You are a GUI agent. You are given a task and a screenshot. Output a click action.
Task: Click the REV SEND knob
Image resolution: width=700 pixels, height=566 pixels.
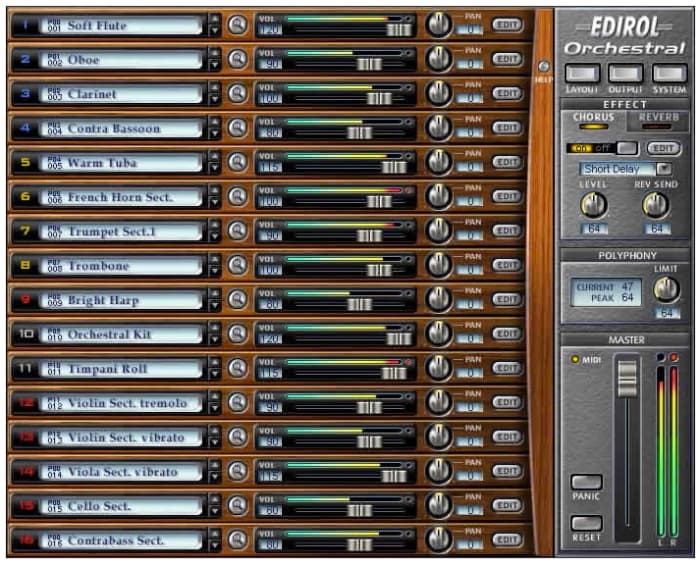[655, 205]
